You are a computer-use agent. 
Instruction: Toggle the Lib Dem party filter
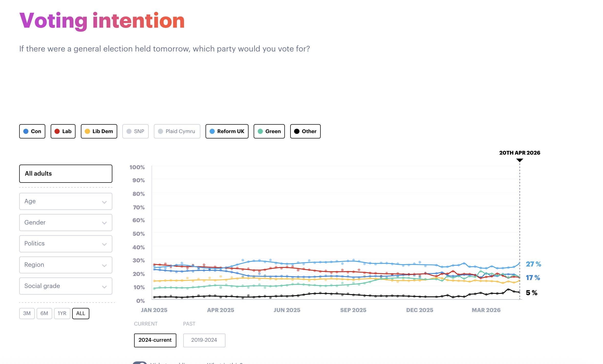tap(99, 131)
